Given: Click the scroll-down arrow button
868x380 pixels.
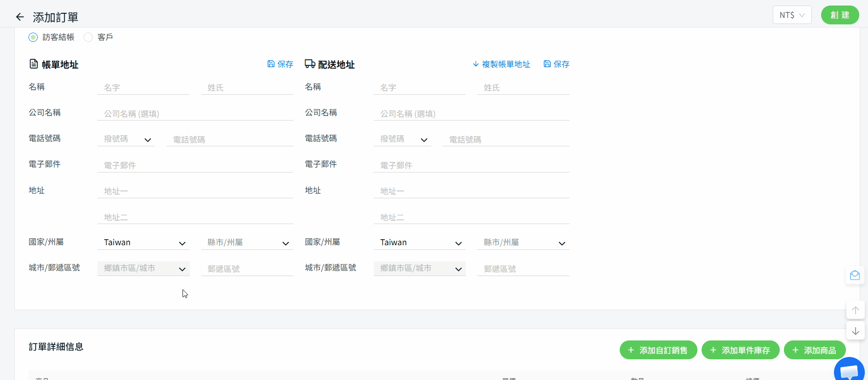Looking at the screenshot, I should (855, 331).
